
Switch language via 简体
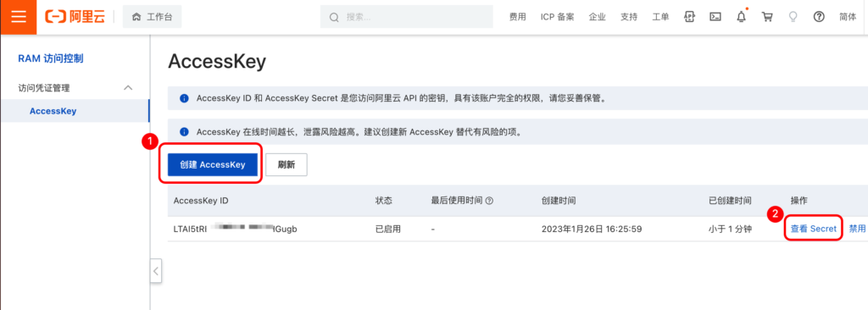tap(848, 17)
